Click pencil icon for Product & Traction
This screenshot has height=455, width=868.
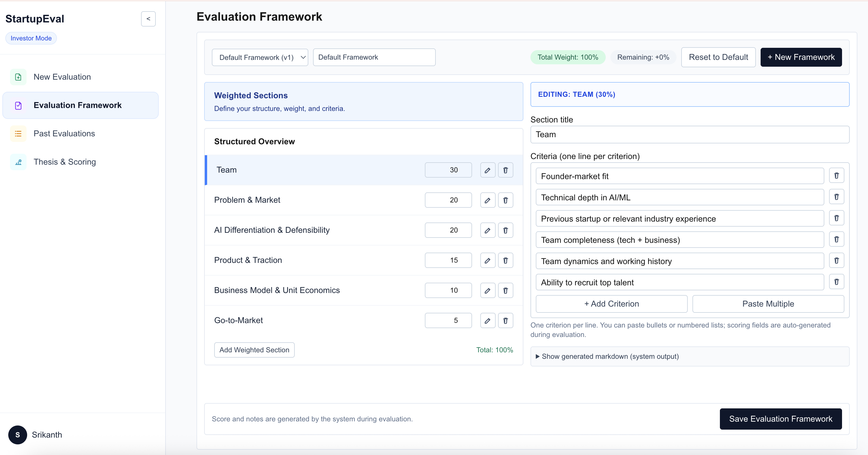pyautogui.click(x=487, y=260)
